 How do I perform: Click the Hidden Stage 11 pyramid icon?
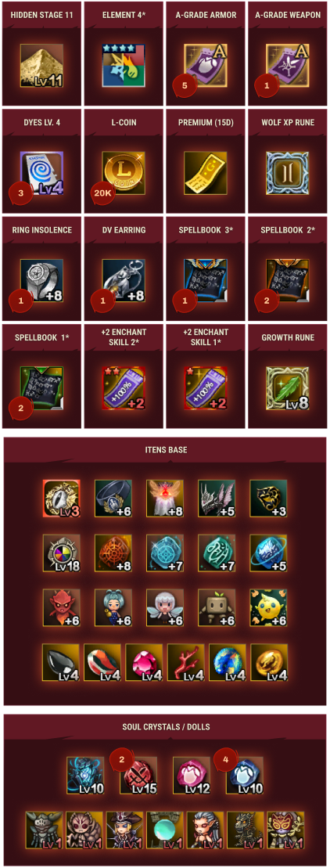click(41, 66)
